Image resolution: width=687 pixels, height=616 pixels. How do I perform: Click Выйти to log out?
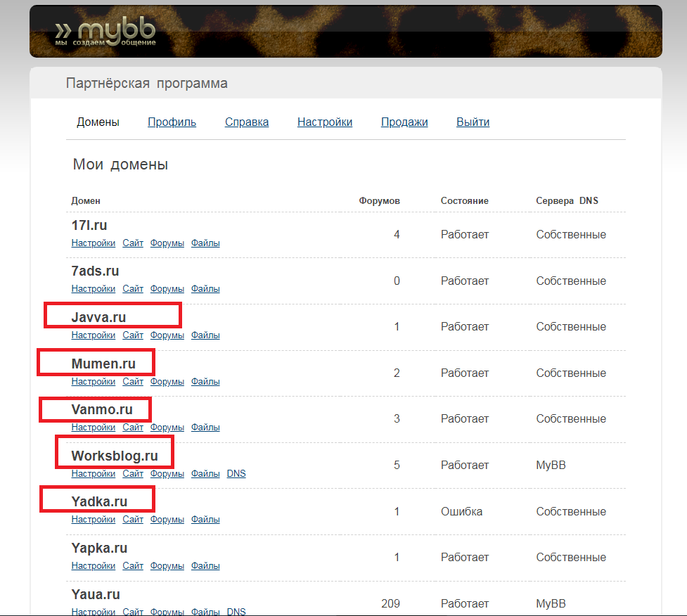click(473, 122)
